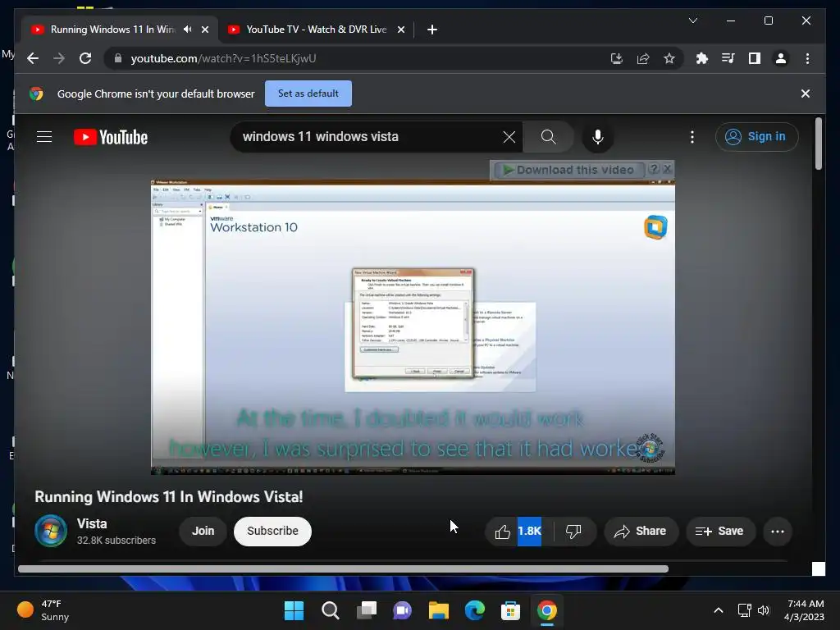Screen dimensions: 840x630
Task: Clear the YouTube search text
Action: point(509,137)
